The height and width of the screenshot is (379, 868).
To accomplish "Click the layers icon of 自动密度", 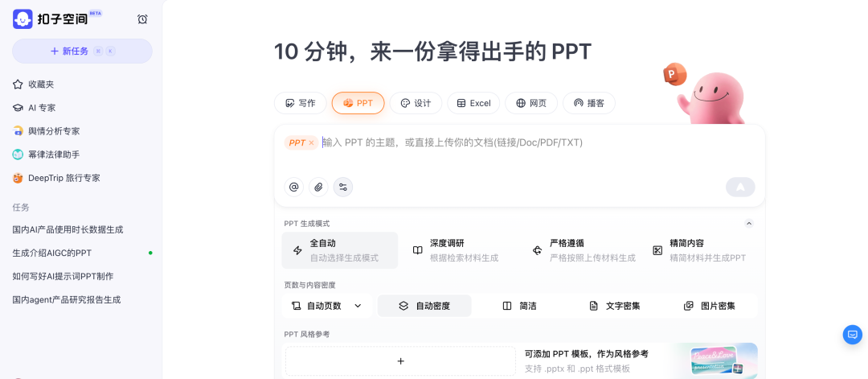I will (x=403, y=306).
